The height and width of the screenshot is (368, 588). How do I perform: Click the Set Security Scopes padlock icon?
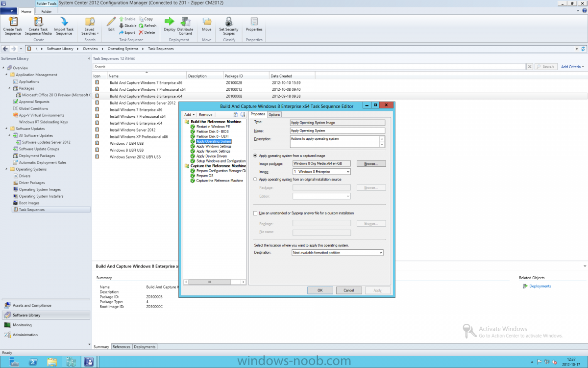tap(229, 21)
